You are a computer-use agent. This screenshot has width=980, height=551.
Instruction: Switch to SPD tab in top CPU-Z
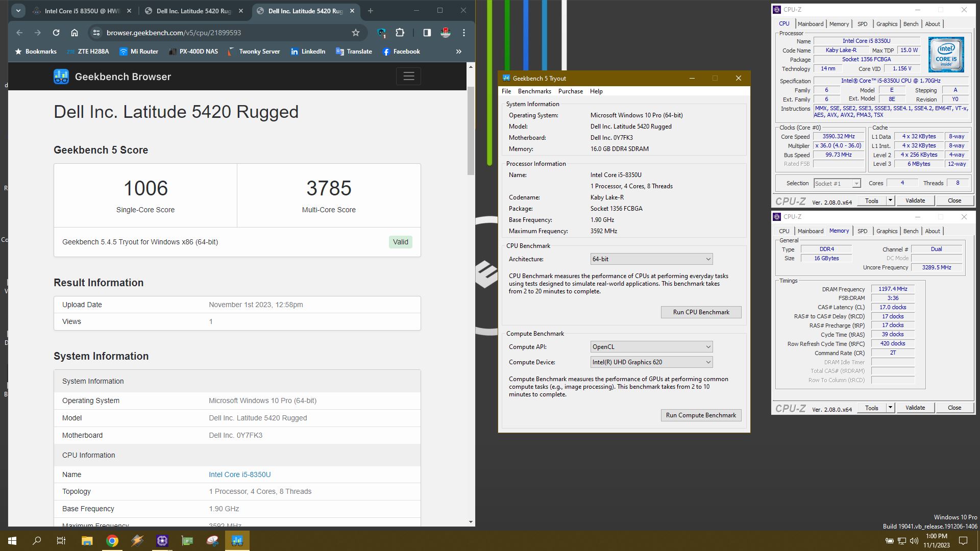(x=862, y=24)
